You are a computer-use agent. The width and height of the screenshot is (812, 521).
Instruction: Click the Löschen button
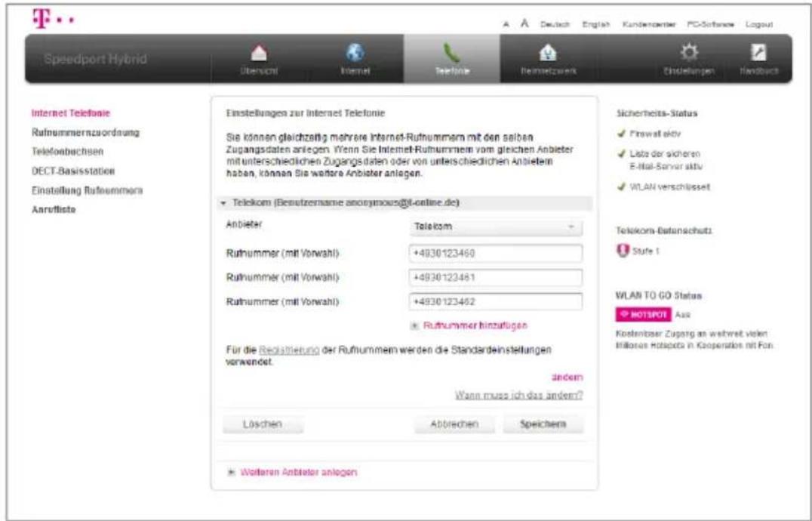(263, 424)
